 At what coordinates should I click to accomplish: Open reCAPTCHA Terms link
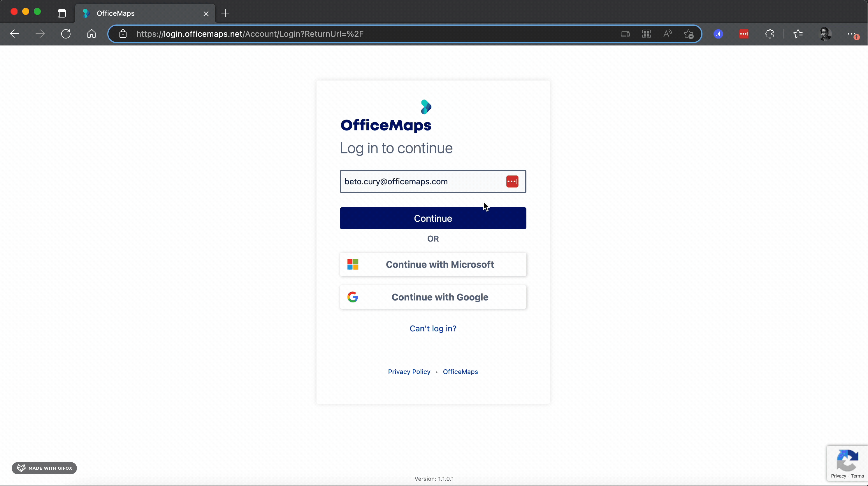click(857, 476)
